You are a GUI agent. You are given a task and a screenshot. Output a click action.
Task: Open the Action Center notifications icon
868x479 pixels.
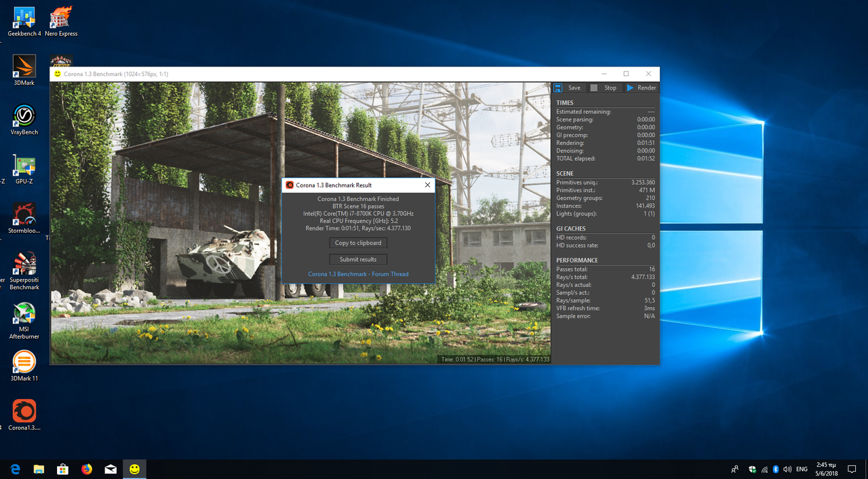pos(852,469)
